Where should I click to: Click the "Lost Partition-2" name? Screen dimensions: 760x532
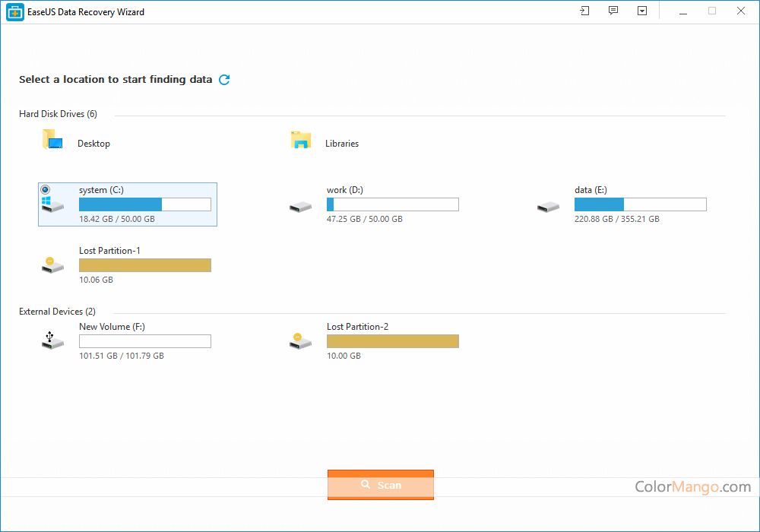tap(357, 327)
